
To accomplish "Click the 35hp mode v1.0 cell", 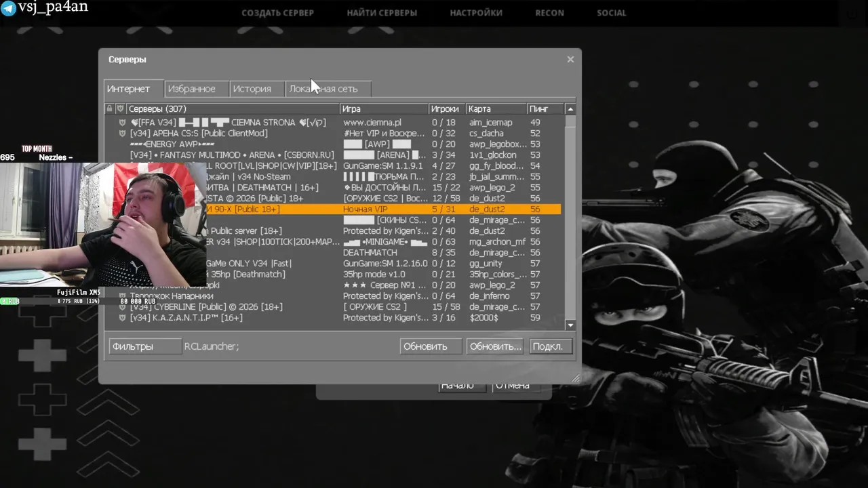I will [374, 274].
